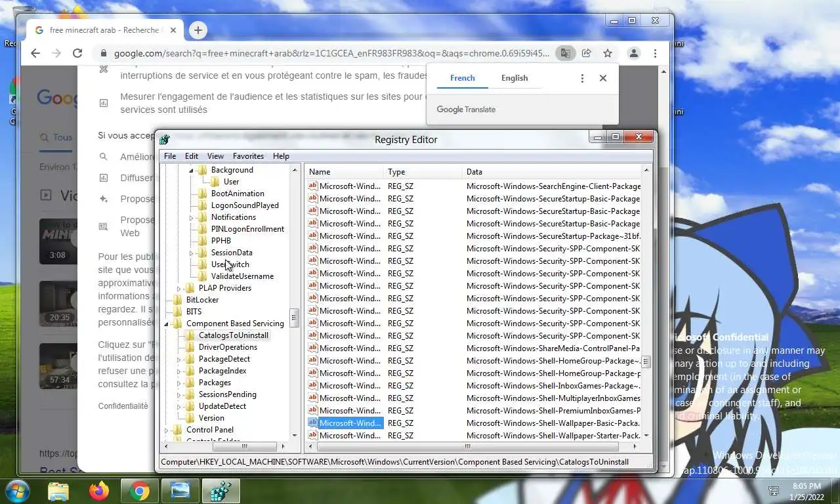Select the Shell-MultiplayerInboxGames value icon
This screenshot has height=504, width=840.
tap(313, 398)
